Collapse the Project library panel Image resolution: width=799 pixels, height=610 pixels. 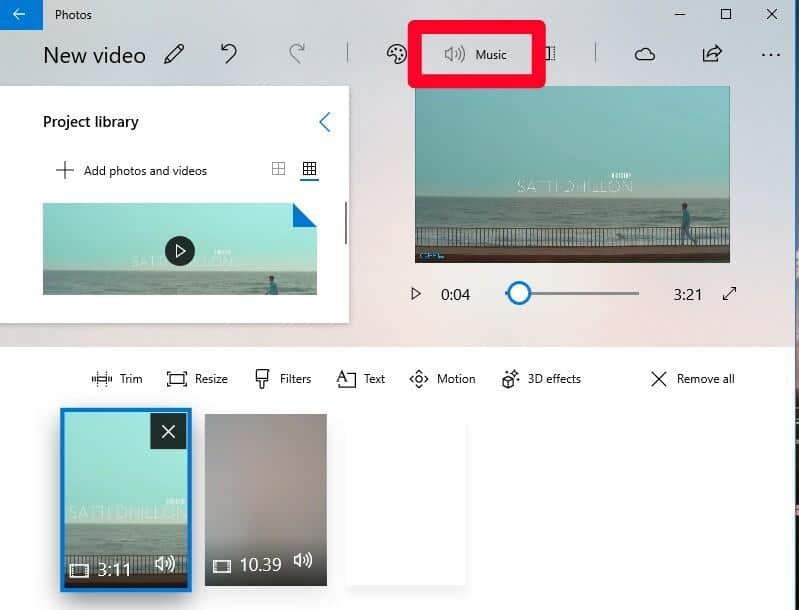point(325,122)
